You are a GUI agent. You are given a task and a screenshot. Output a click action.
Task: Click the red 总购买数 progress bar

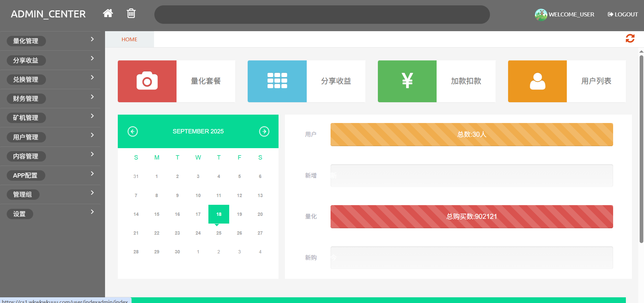click(472, 217)
